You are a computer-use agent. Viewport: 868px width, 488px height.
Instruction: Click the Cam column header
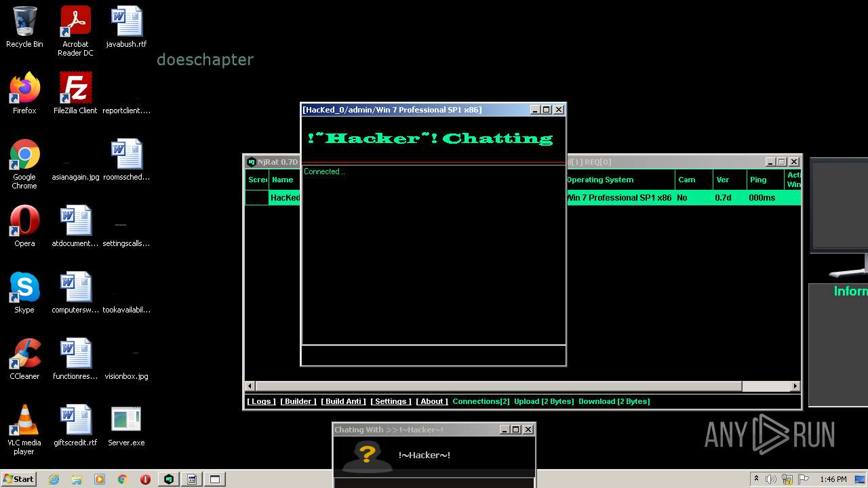[x=694, y=180]
